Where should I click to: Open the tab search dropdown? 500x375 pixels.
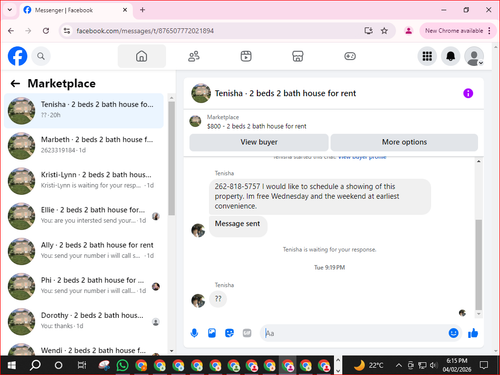(x=10, y=10)
